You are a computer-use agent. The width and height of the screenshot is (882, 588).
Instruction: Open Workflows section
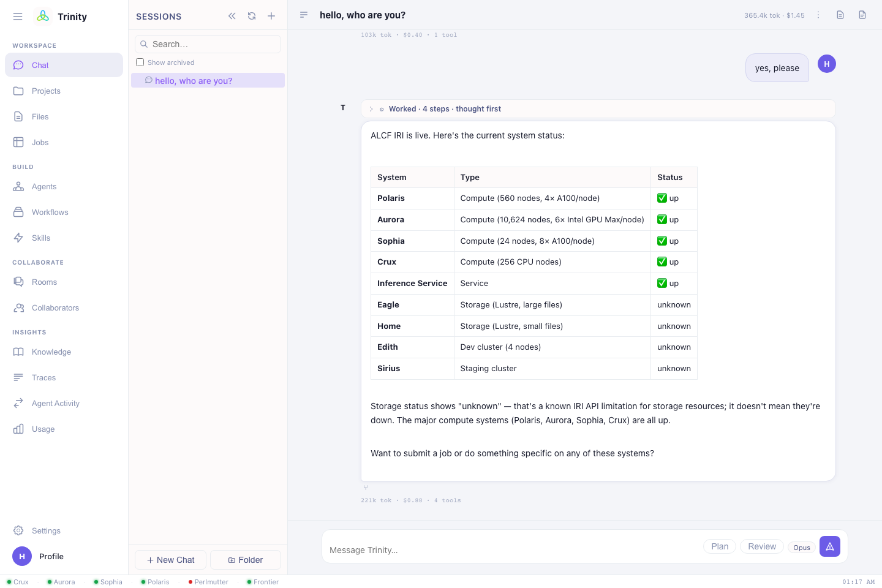64,212
